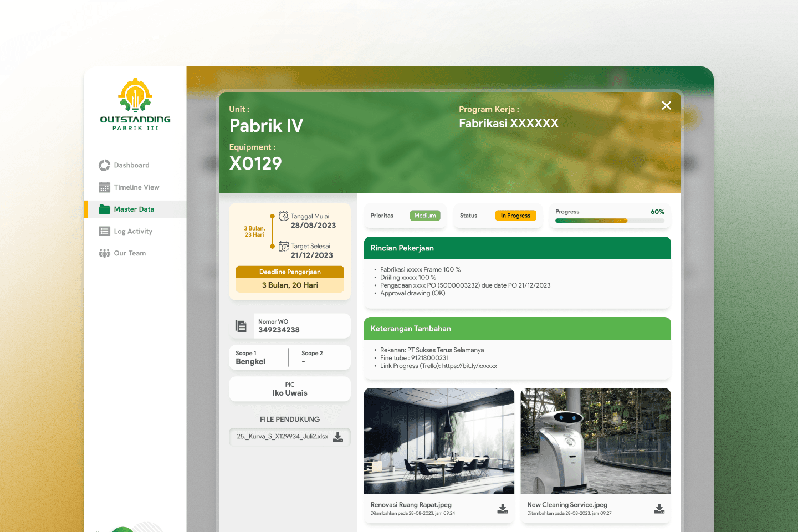This screenshot has height=532, width=798.
Task: Click the Medium priority badge
Action: point(425,216)
